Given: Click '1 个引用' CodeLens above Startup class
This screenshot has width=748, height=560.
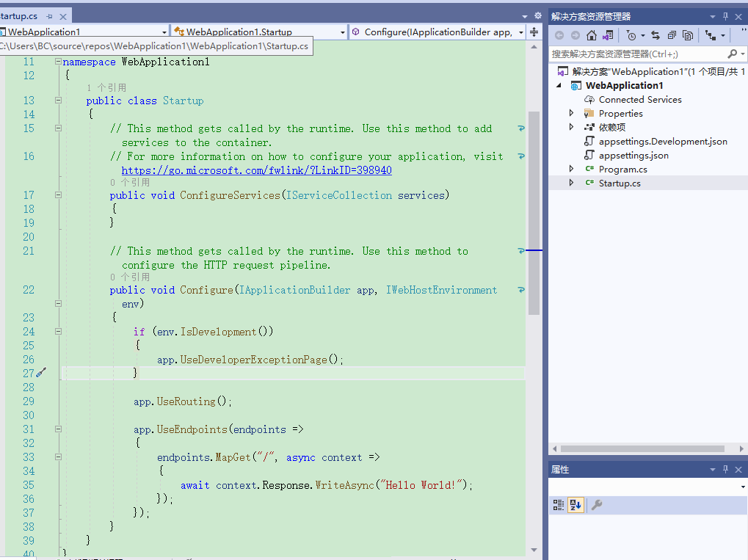Looking at the screenshot, I should coord(106,88).
